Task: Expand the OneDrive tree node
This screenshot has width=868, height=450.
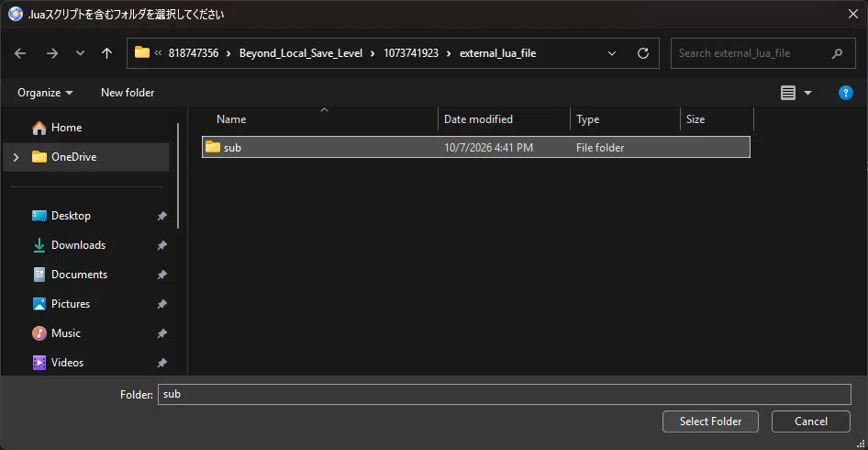Action: point(16,157)
